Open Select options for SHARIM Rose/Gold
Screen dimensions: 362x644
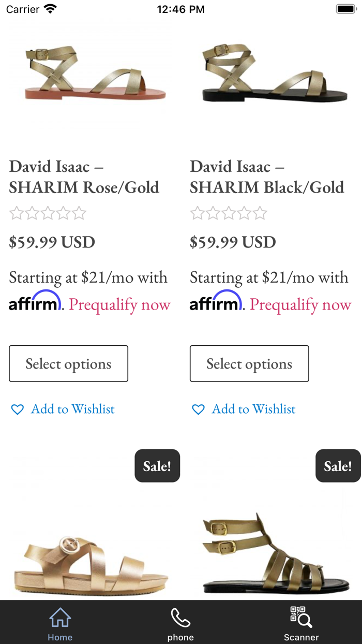click(68, 363)
